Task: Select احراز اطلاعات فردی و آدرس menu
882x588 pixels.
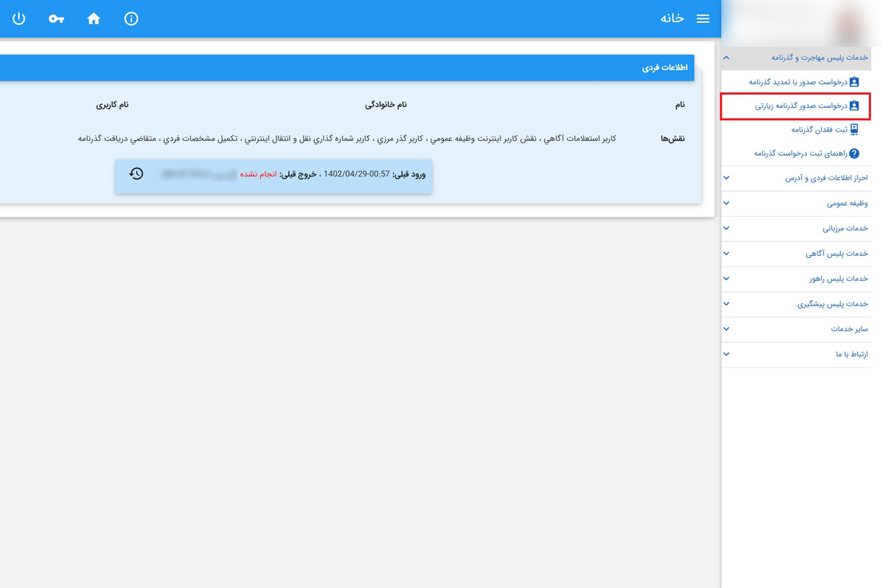Action: tap(826, 178)
